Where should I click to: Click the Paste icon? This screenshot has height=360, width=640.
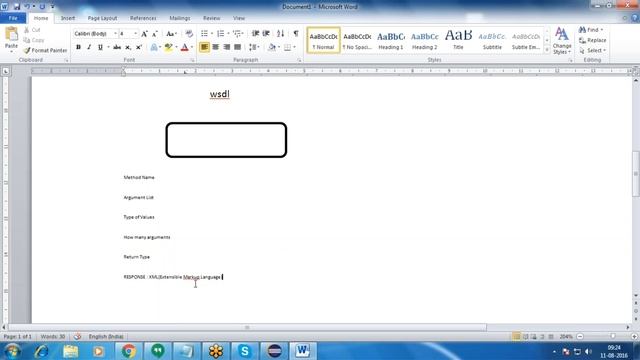[x=11, y=34]
